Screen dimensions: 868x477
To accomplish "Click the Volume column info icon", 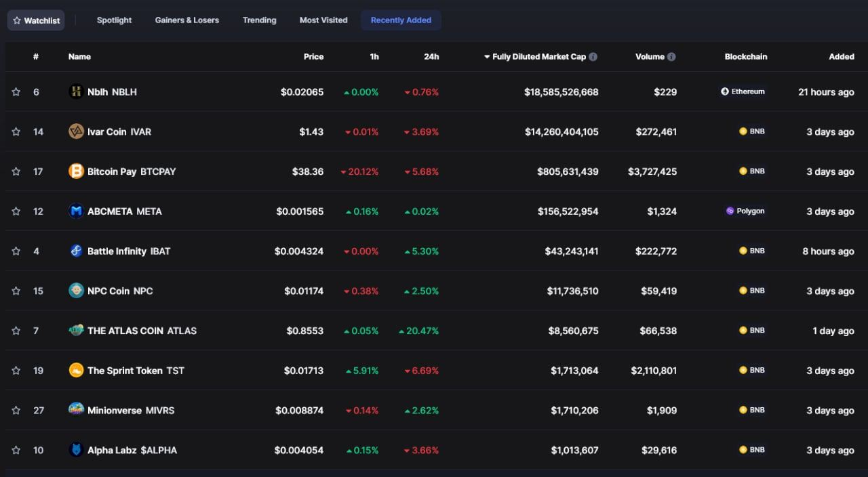I will (671, 57).
